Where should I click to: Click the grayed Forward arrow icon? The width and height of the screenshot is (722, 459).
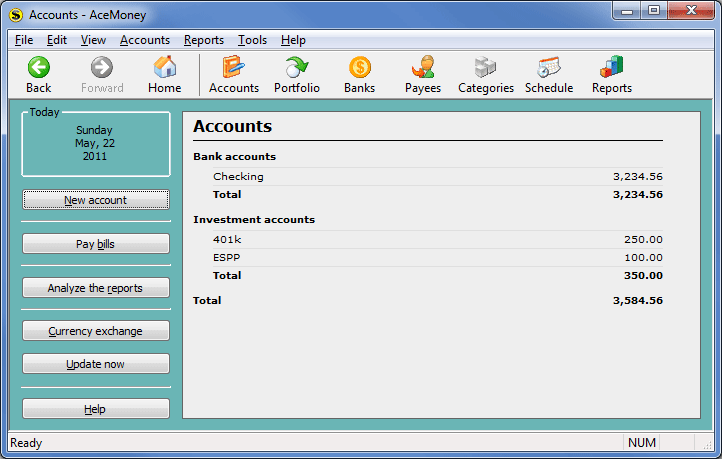101,68
